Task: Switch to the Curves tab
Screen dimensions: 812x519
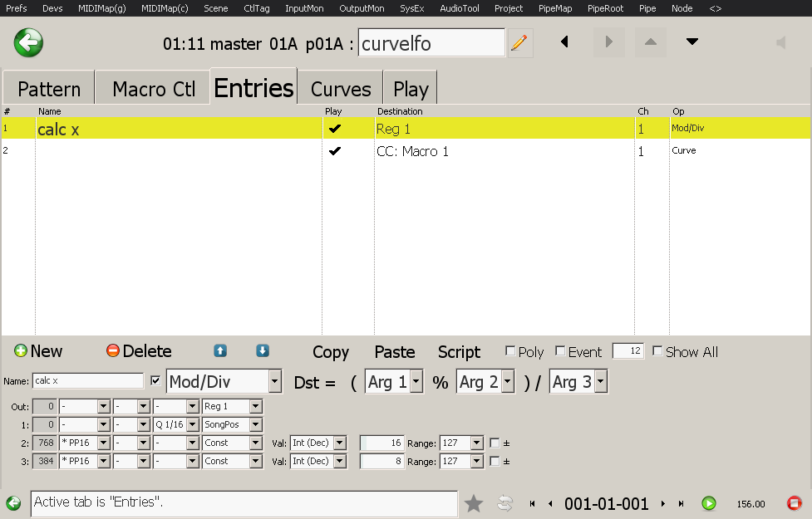Action: (x=340, y=89)
